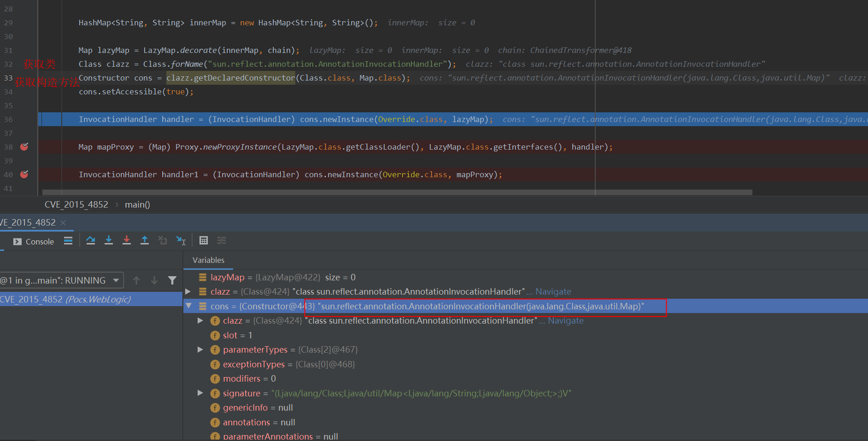
Task: Click the lazyMap variable icon
Action: pos(203,277)
